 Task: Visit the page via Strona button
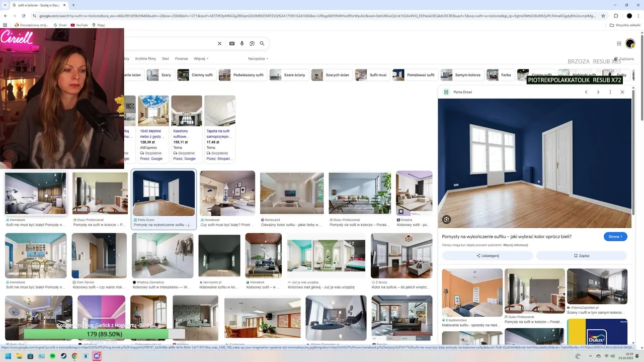(x=615, y=237)
